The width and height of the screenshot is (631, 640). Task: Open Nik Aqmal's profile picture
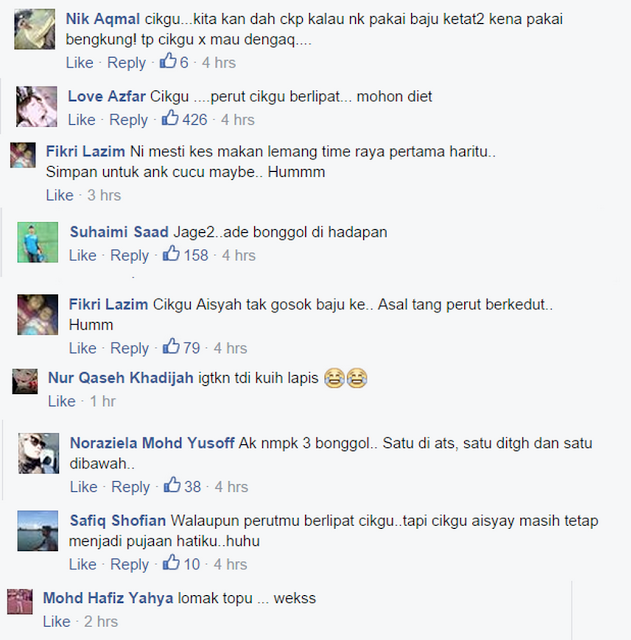pos(35,29)
